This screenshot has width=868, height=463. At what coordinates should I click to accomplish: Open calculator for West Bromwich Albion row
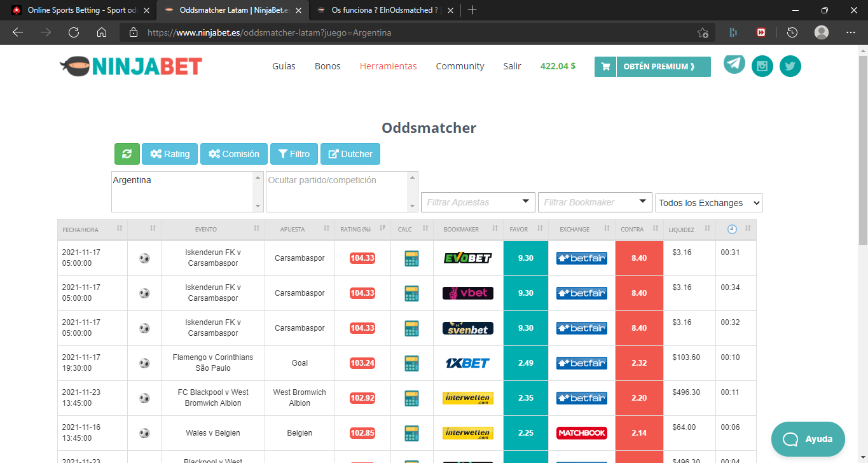(411, 399)
